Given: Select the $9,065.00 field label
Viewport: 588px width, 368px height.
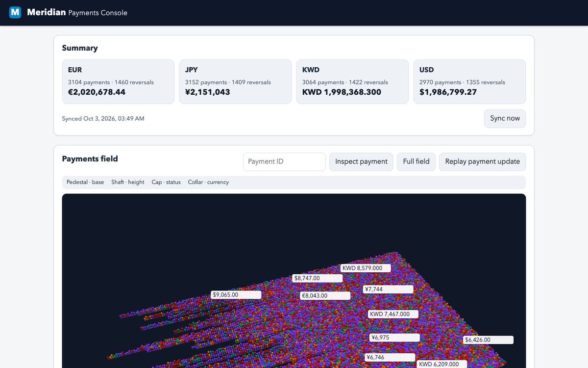Looking at the screenshot, I should point(236,295).
